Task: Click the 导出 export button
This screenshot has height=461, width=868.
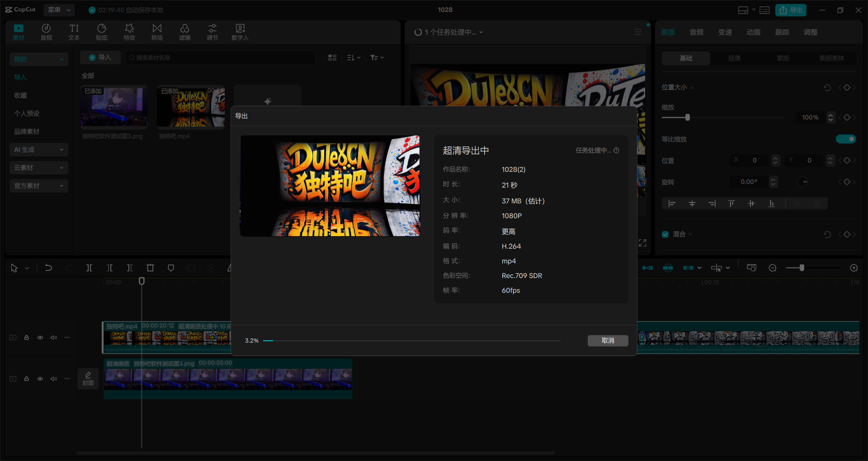Action: [x=791, y=10]
